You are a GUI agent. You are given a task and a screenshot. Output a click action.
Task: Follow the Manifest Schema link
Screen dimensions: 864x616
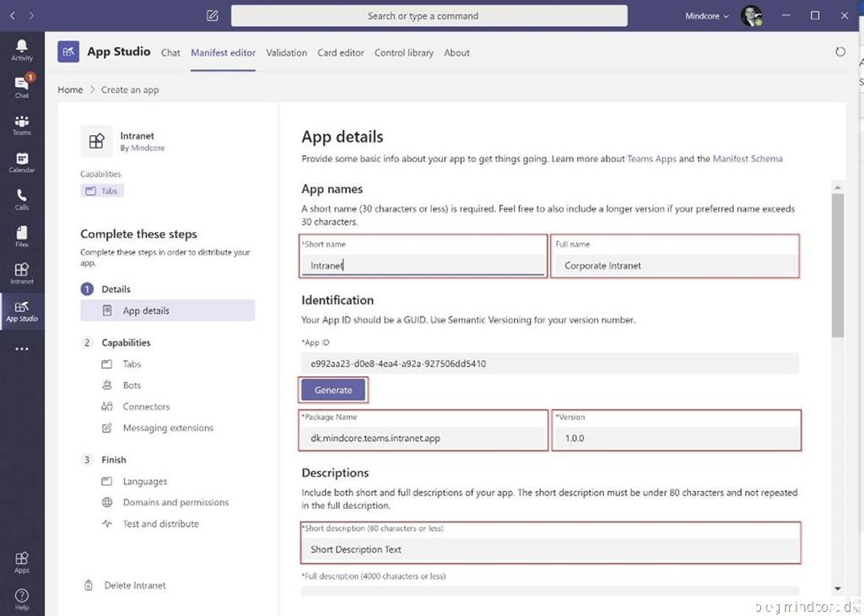(x=748, y=159)
